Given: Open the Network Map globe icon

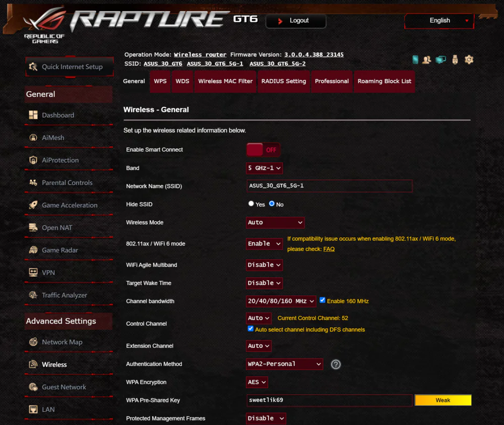Looking at the screenshot, I should (x=33, y=342).
